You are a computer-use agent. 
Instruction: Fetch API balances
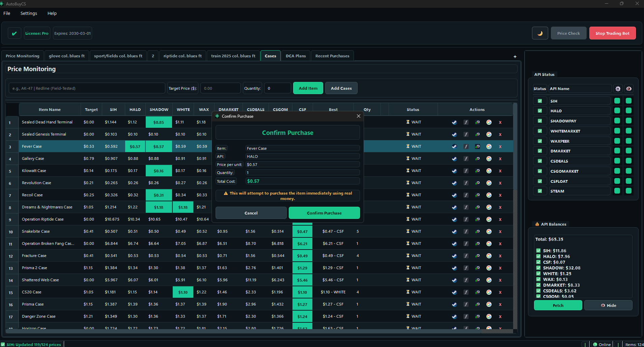click(x=558, y=305)
